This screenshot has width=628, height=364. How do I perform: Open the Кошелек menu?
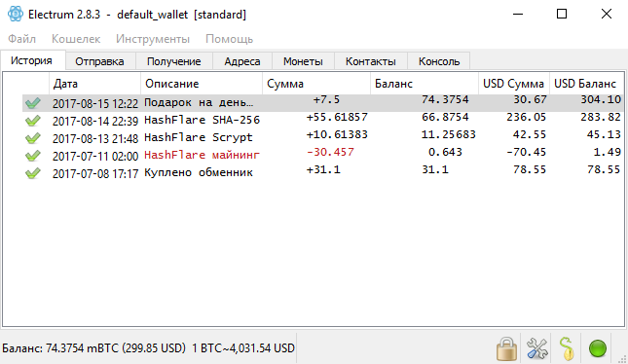[76, 39]
